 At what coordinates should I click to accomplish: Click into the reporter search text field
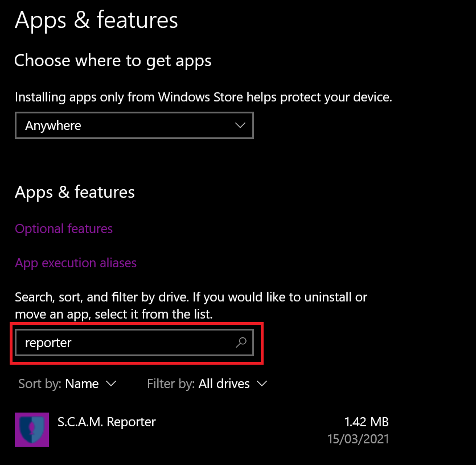(134, 342)
